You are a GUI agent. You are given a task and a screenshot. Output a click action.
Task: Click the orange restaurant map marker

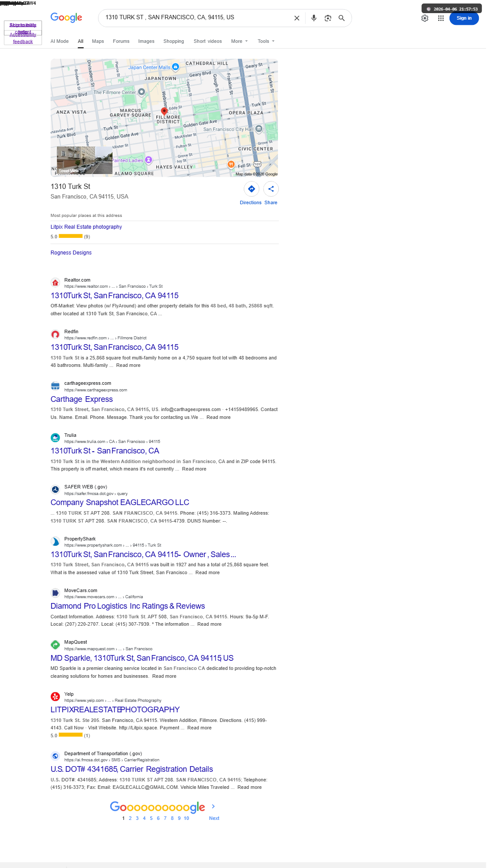pos(231,164)
